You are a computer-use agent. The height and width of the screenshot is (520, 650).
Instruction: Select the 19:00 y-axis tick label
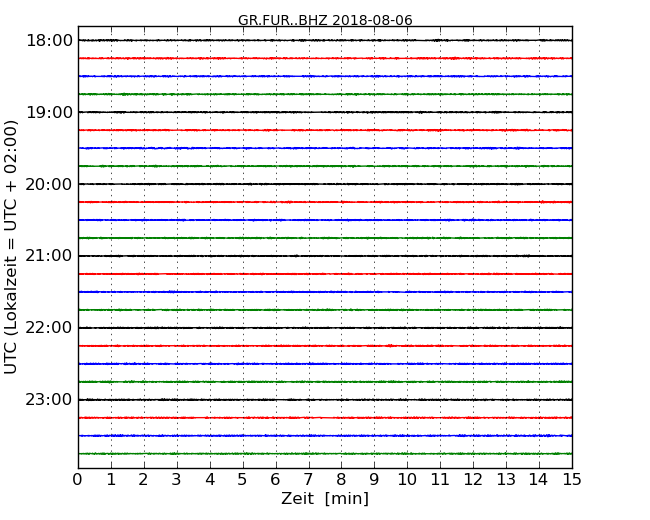49,112
